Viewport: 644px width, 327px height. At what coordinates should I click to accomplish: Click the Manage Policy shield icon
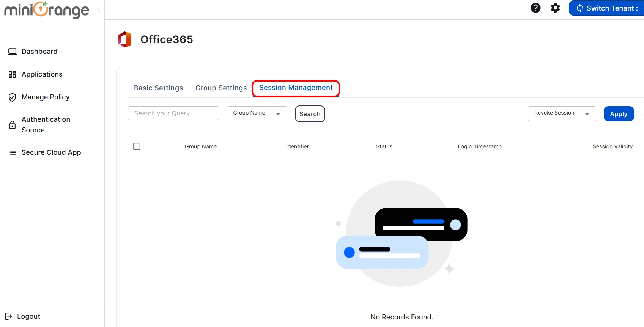click(13, 97)
